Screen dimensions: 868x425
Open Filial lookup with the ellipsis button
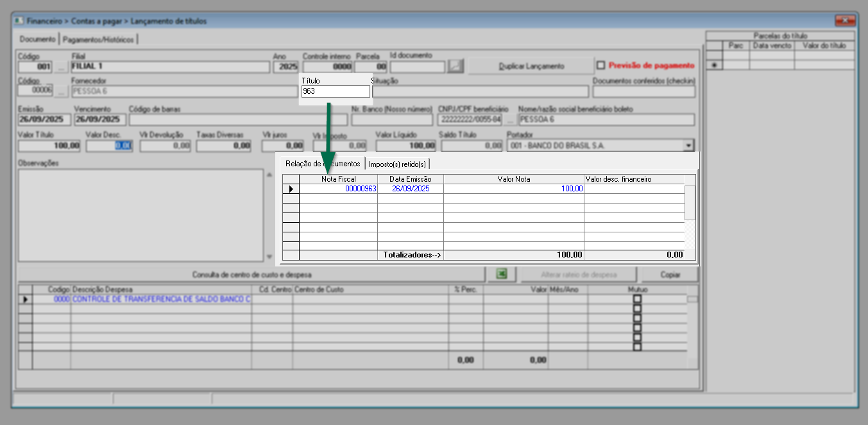(x=61, y=67)
